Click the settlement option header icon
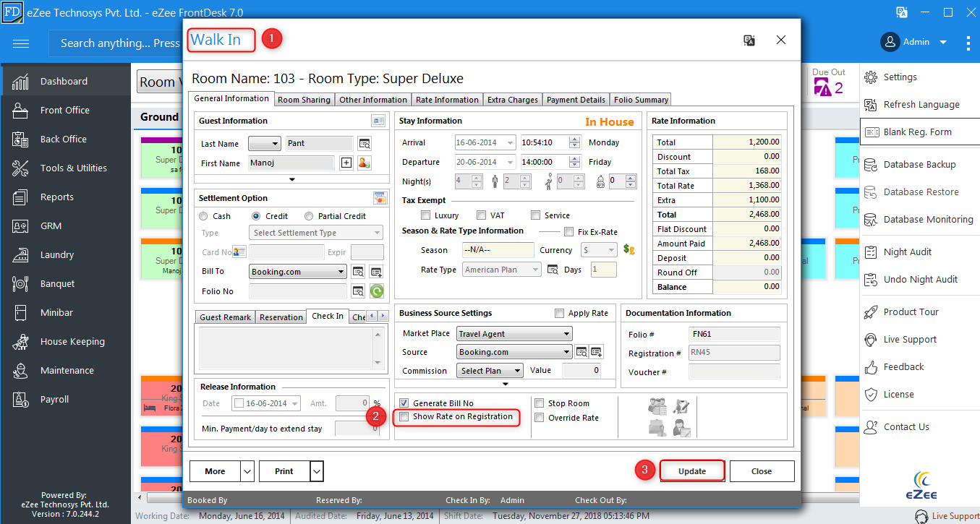This screenshot has height=524, width=980. pos(380,198)
